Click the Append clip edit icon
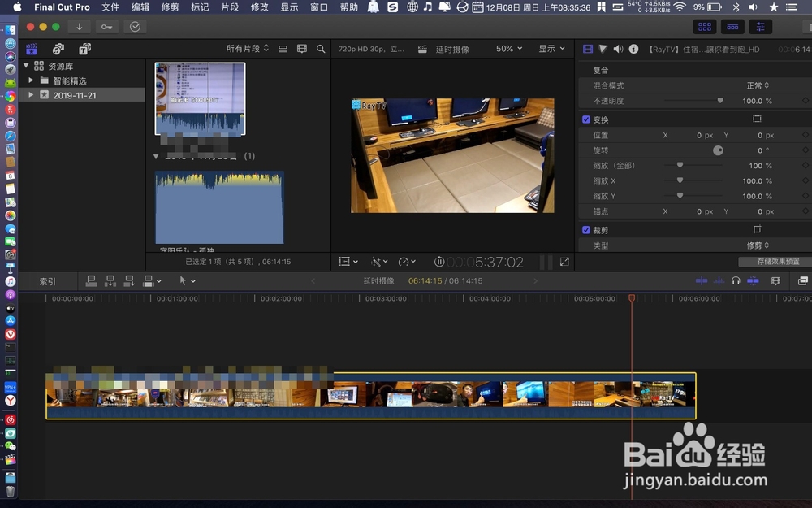 (x=129, y=280)
